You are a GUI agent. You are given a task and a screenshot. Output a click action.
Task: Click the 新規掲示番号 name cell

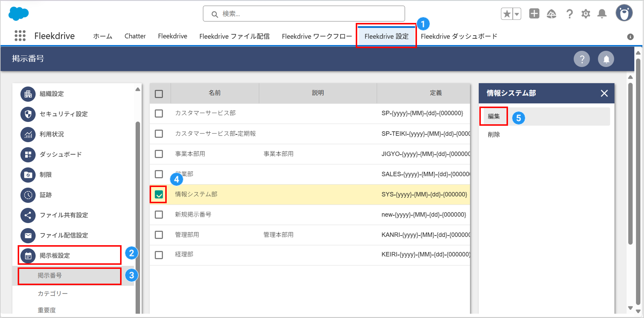click(x=193, y=215)
